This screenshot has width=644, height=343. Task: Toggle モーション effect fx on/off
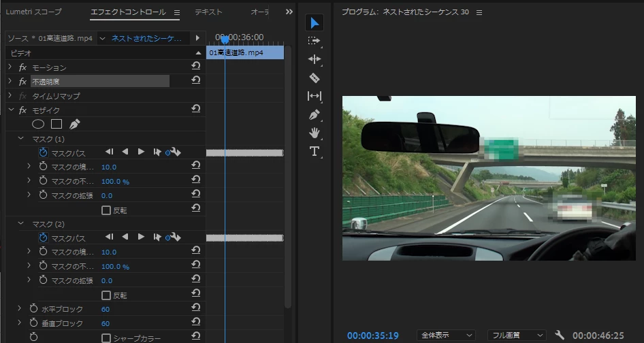[x=22, y=67]
